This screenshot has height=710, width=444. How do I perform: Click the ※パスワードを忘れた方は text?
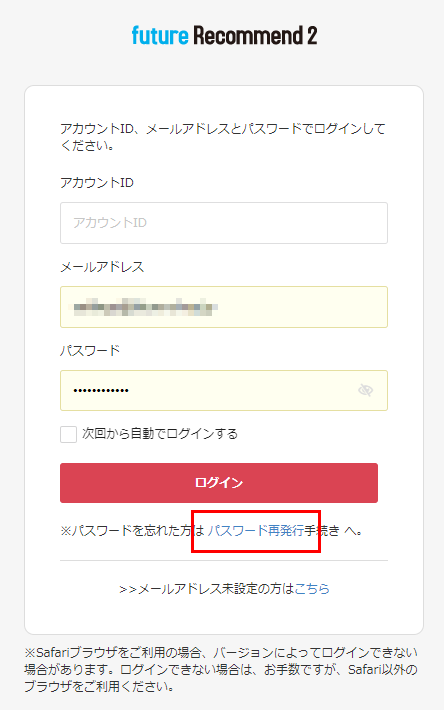pos(133,530)
